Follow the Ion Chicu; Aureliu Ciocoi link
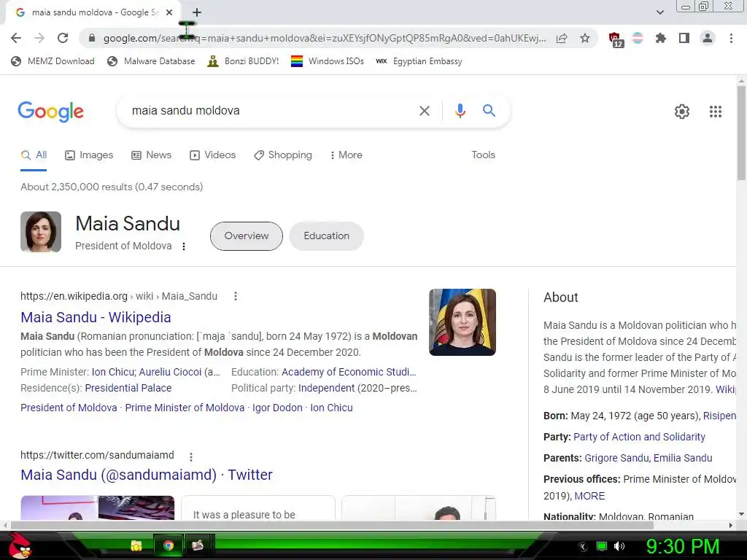Viewport: 747px width, 560px height. 147,373
